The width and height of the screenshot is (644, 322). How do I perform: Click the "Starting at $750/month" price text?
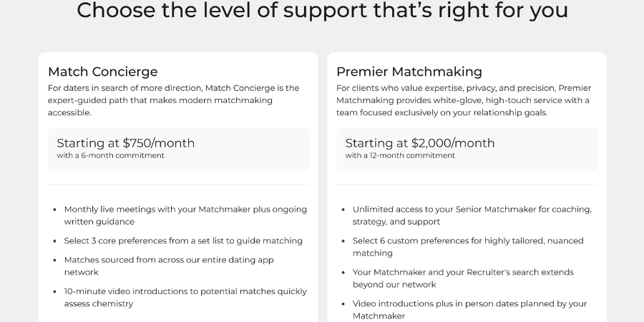pyautogui.click(x=125, y=142)
